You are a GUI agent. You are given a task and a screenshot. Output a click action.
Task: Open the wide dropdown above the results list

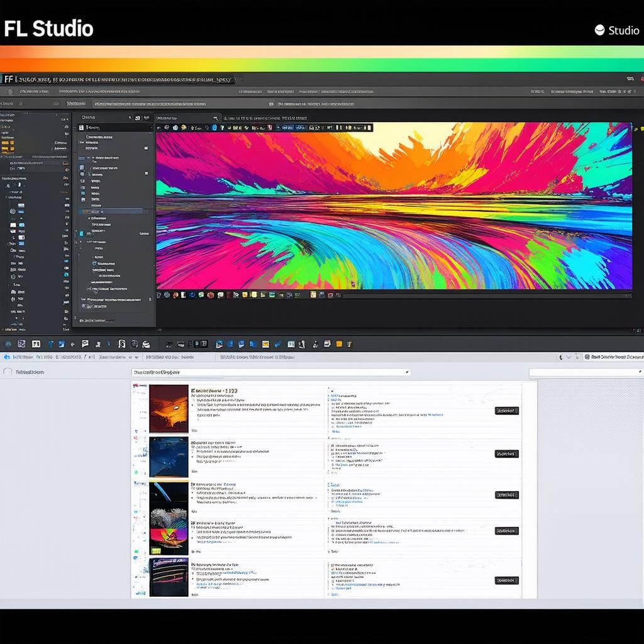point(270,372)
